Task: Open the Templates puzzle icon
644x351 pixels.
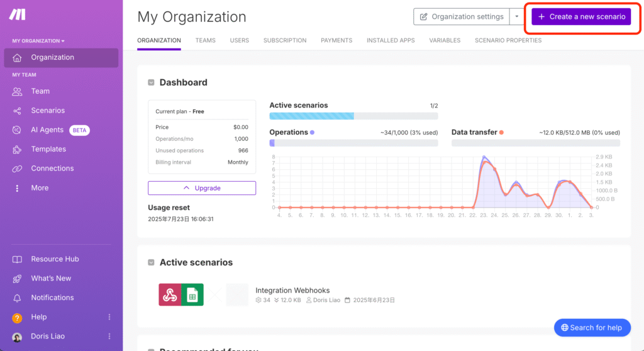Action: tap(18, 149)
